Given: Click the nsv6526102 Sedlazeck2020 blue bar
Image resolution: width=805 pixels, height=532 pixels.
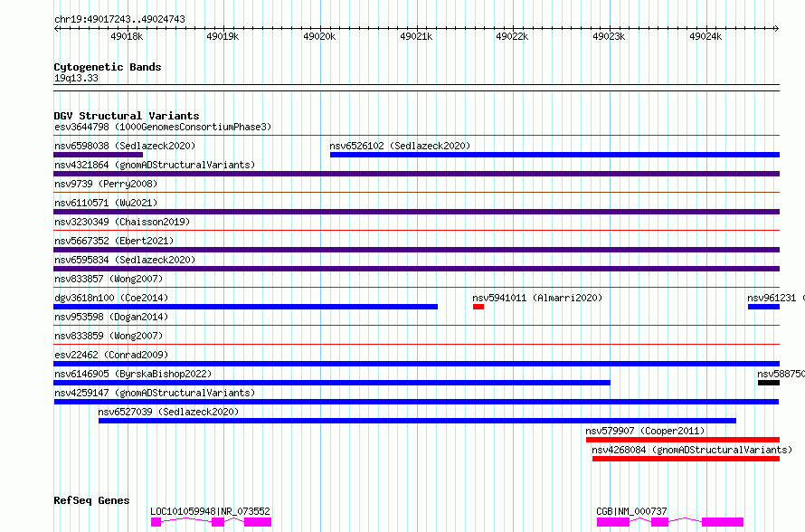Looking at the screenshot, I should tap(554, 155).
